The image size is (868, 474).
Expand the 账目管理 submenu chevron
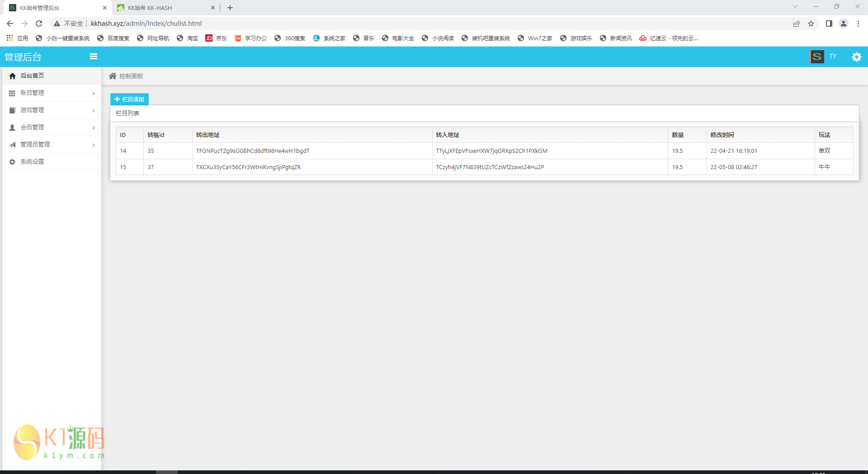[94, 93]
